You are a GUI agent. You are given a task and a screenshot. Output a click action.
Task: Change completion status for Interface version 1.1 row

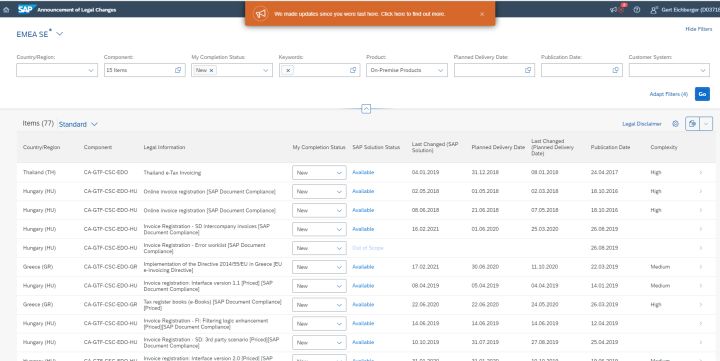click(319, 286)
